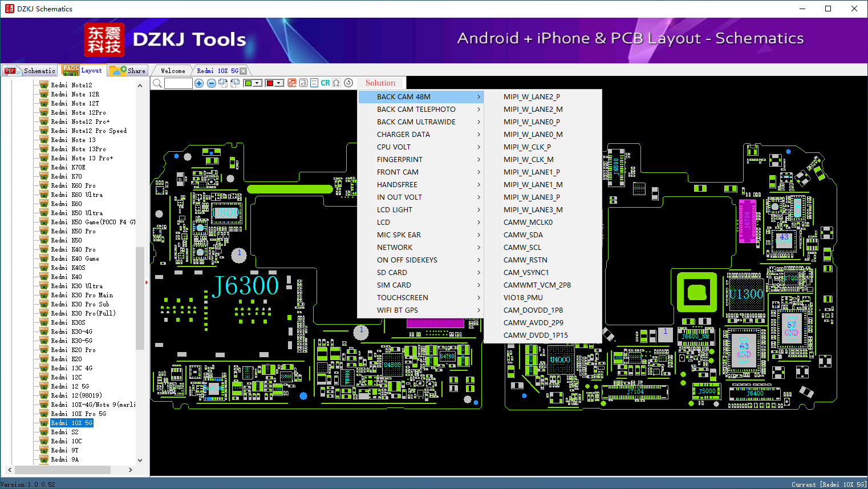Expand the NETWORK submenu
868x489 pixels.
click(421, 248)
